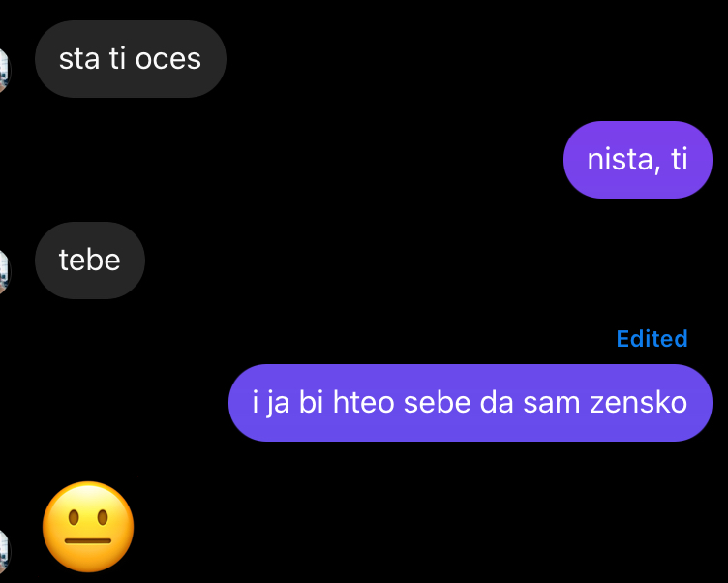Click the leading 'i ja' in purple message
This screenshot has width=728, height=583.
pos(271,403)
